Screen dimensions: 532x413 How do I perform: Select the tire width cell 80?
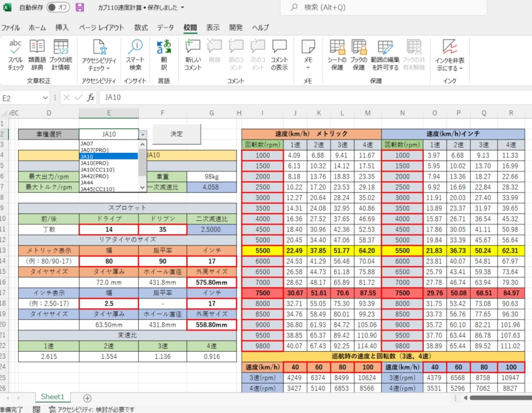pyautogui.click(x=109, y=261)
